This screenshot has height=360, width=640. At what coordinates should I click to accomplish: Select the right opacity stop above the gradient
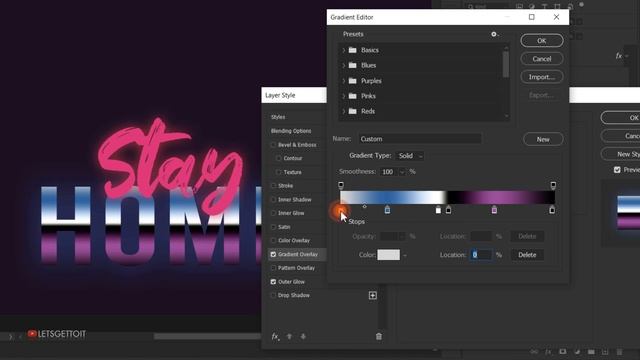553,186
